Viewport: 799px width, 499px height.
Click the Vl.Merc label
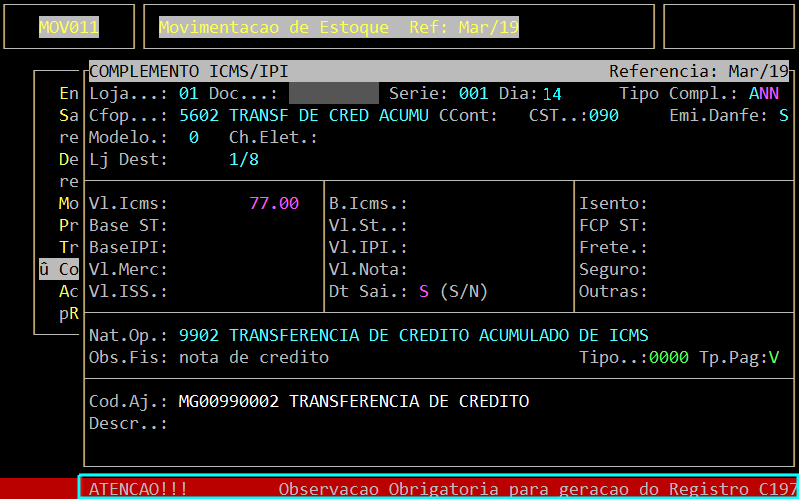pos(128,269)
